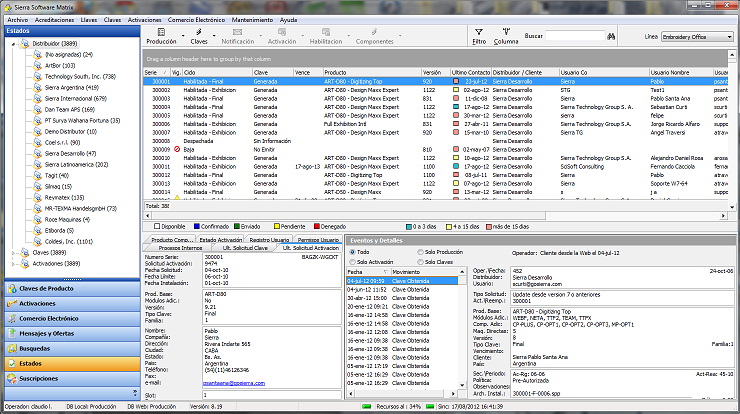Open the Producción dropdown arrow

point(183,35)
